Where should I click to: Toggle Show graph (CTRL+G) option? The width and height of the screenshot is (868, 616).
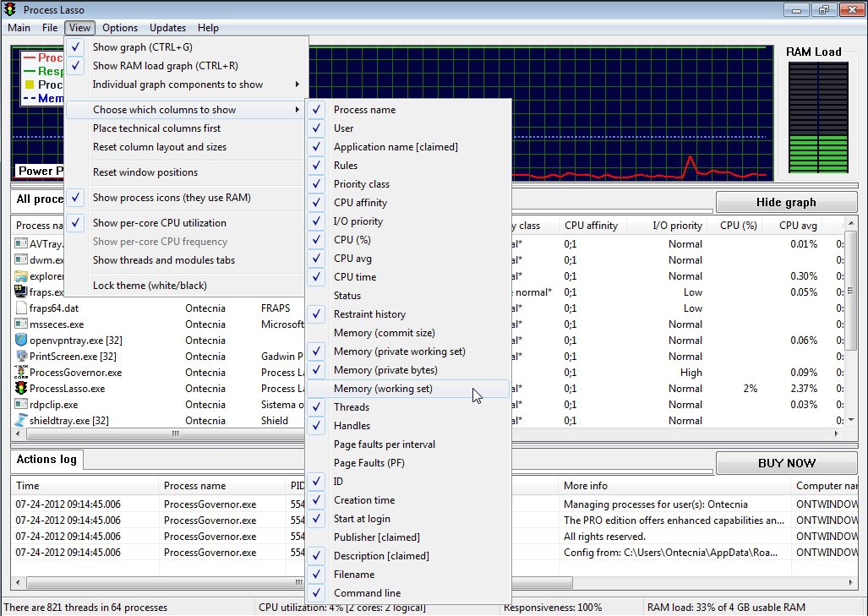tap(186, 47)
